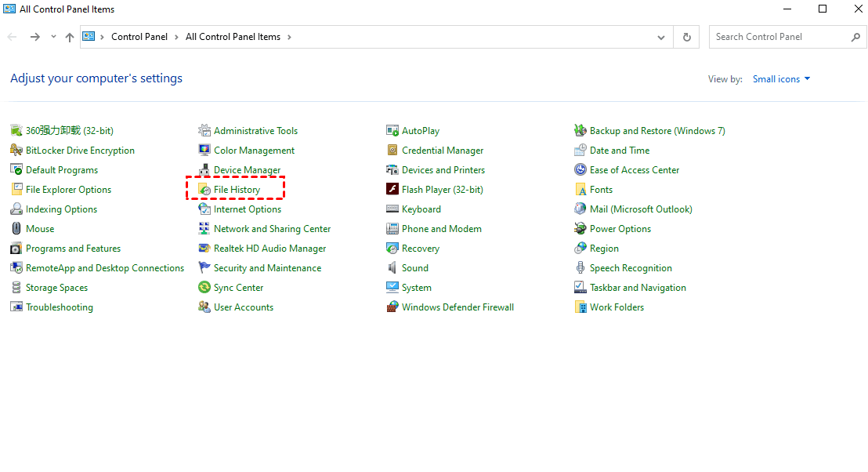Image resolution: width=868 pixels, height=472 pixels.
Task: Select Control Panel in the breadcrumb path
Action: tap(139, 37)
